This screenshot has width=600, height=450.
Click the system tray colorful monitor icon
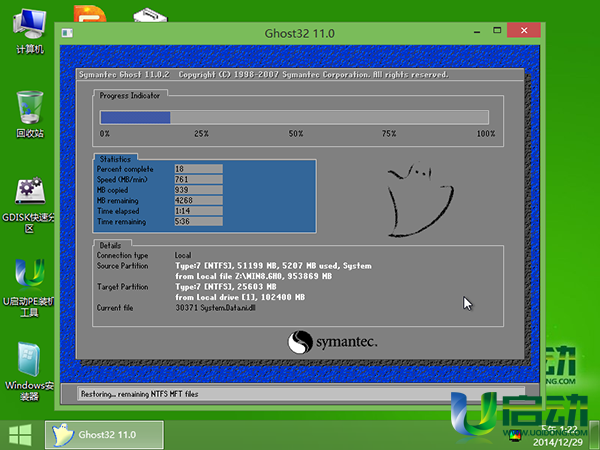pos(515,435)
